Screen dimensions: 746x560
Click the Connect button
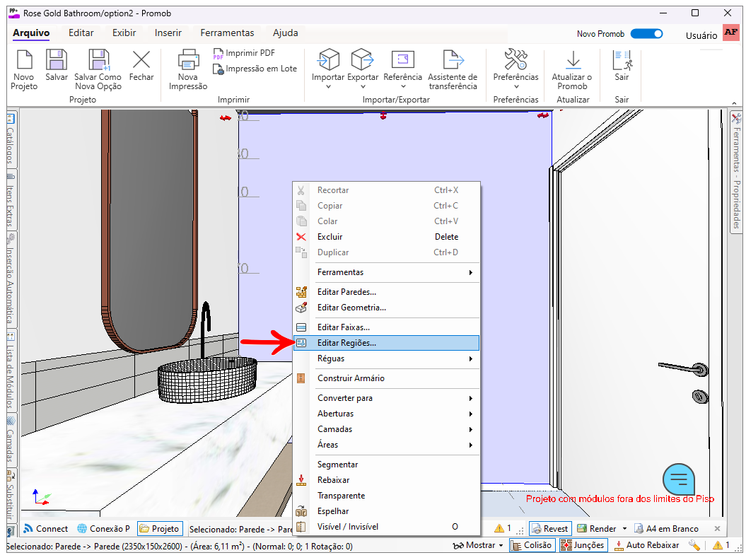tap(46, 529)
